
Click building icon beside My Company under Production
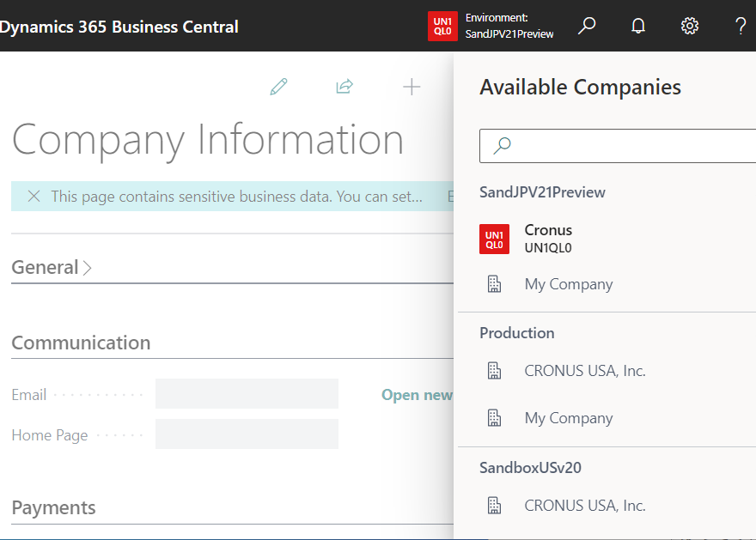point(494,417)
